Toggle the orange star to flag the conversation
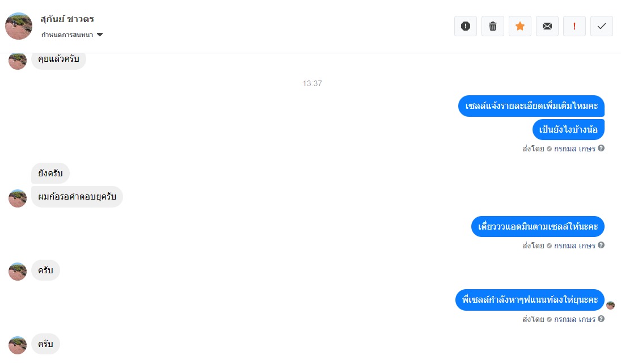The height and width of the screenshot is (364, 621). (520, 26)
